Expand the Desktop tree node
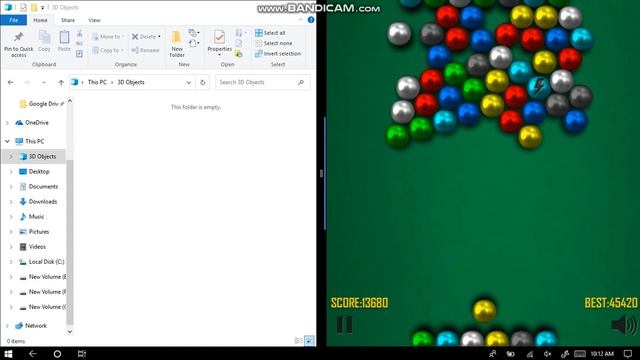 click(x=11, y=172)
